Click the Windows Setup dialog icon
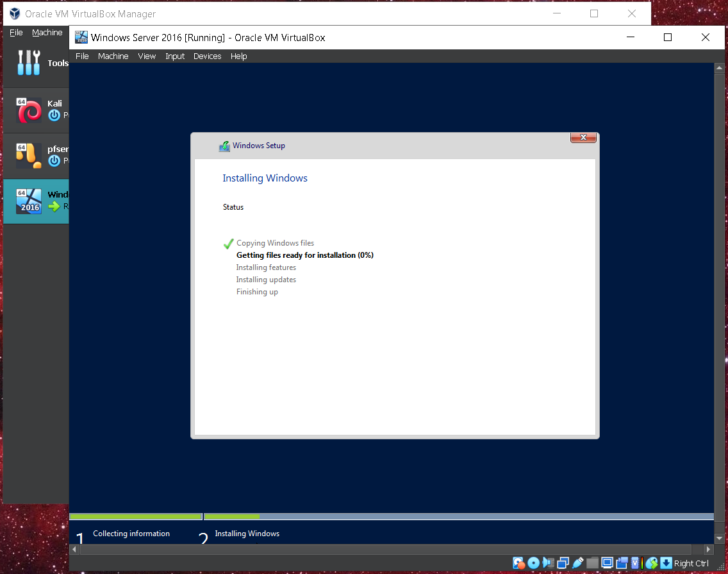Screen dimensions: 728x574 click(x=224, y=146)
